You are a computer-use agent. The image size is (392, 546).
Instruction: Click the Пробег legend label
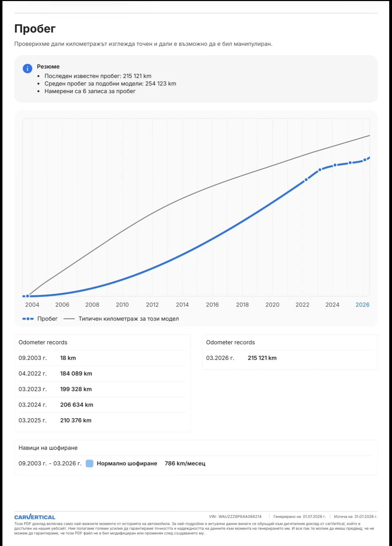pos(47,319)
